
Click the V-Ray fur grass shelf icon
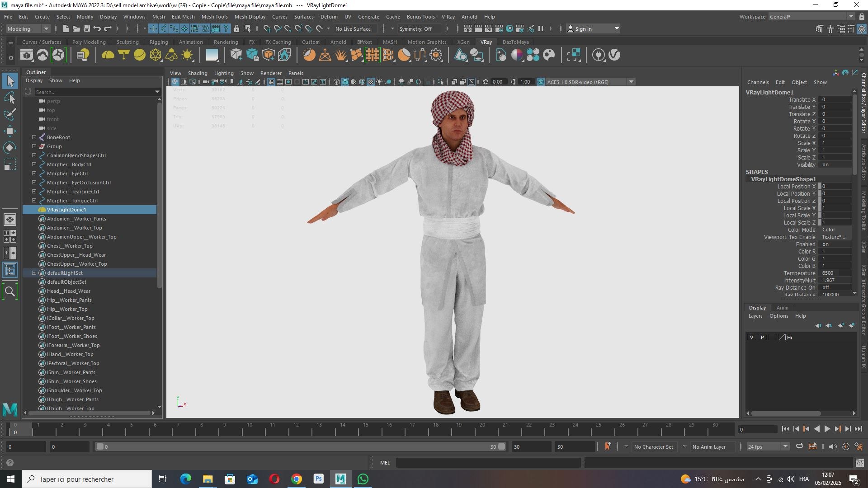(x=341, y=55)
